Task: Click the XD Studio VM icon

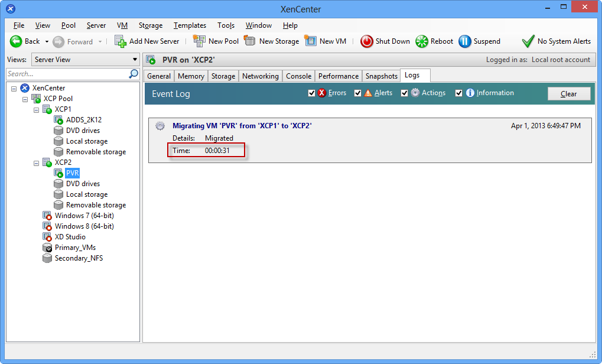Action: coord(47,237)
